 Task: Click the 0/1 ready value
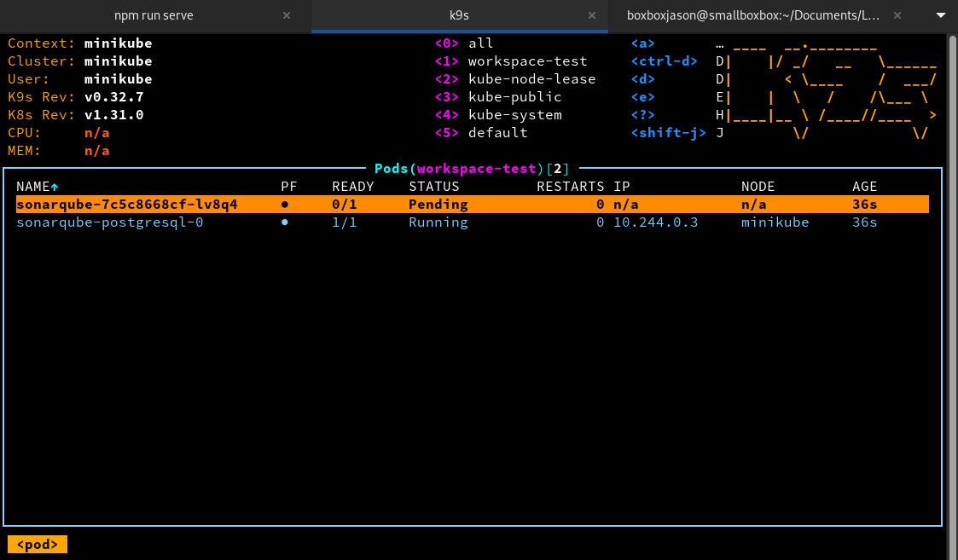344,204
